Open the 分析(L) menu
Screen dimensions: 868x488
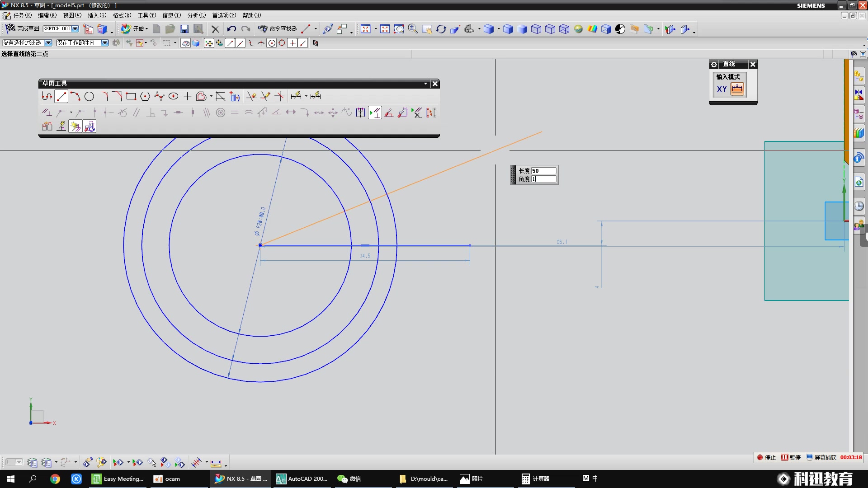coord(196,15)
